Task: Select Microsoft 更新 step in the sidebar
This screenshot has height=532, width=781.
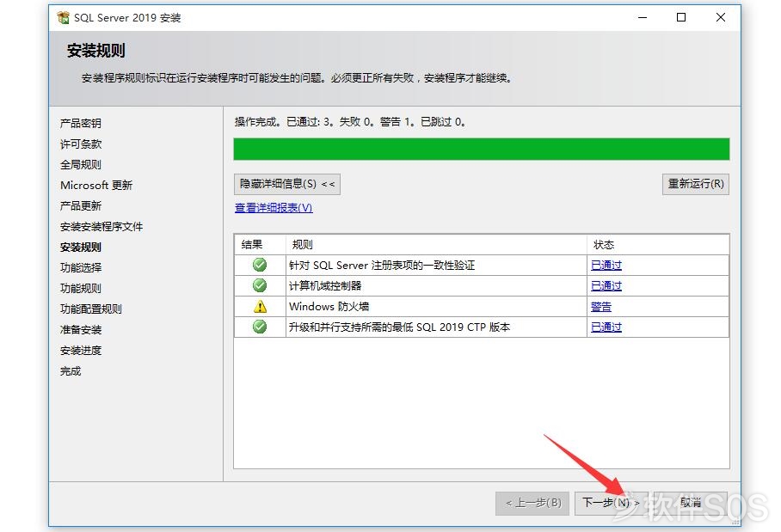Action: click(x=96, y=186)
